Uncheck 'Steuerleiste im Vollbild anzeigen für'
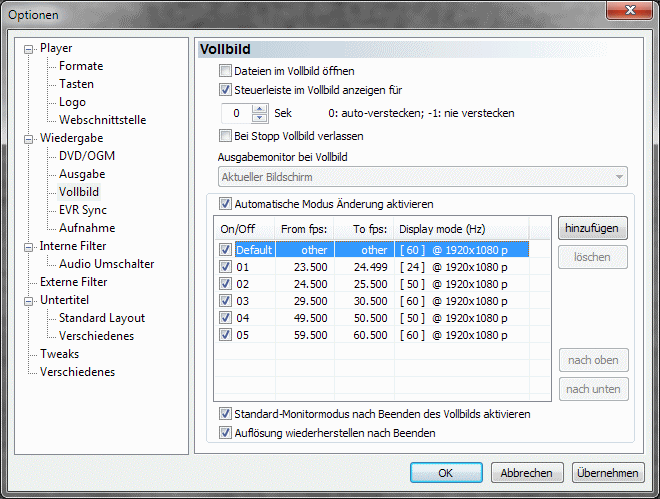This screenshot has height=499, width=660. (225, 90)
